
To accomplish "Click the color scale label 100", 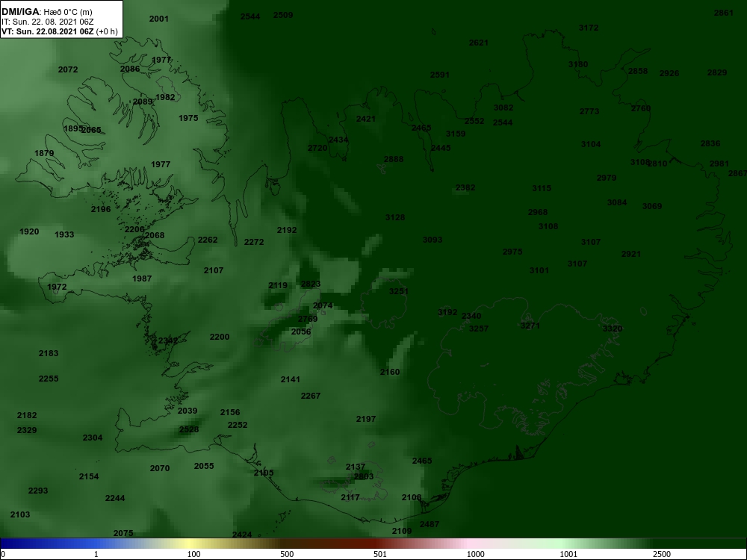I will [194, 555].
